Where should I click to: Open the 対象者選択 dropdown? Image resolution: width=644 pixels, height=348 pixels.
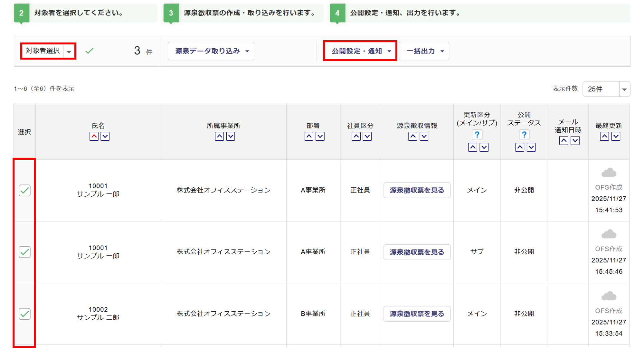coord(48,51)
